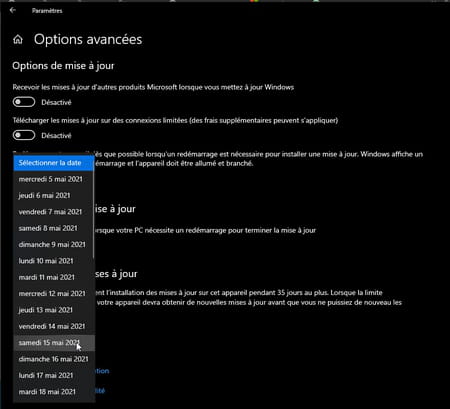Pick jeudi 13 mai 2021 from list

click(53, 310)
